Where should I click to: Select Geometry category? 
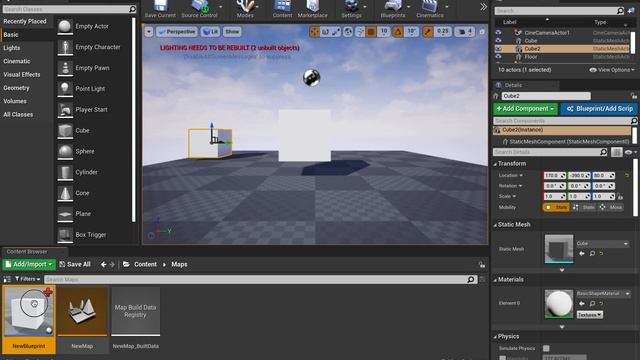(x=16, y=88)
